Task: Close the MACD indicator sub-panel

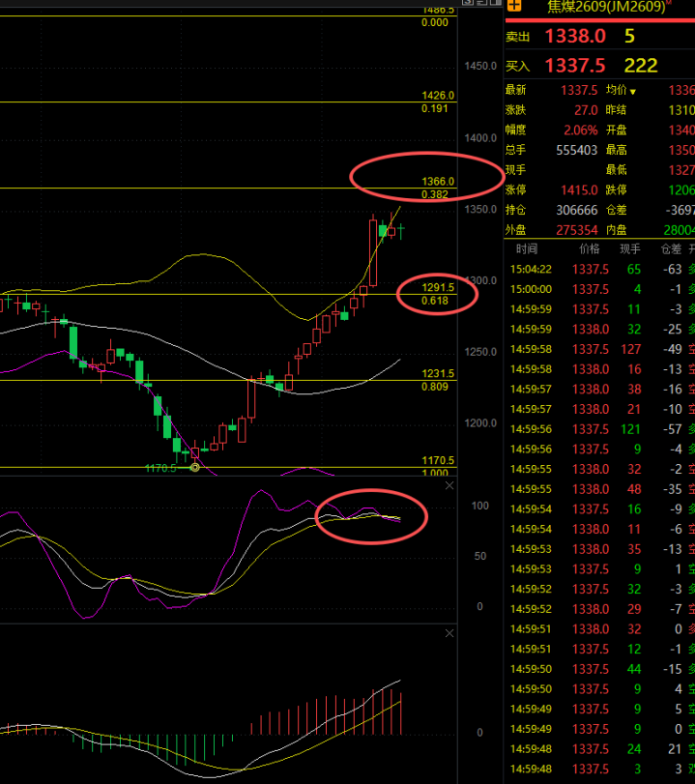Action: pos(449,633)
